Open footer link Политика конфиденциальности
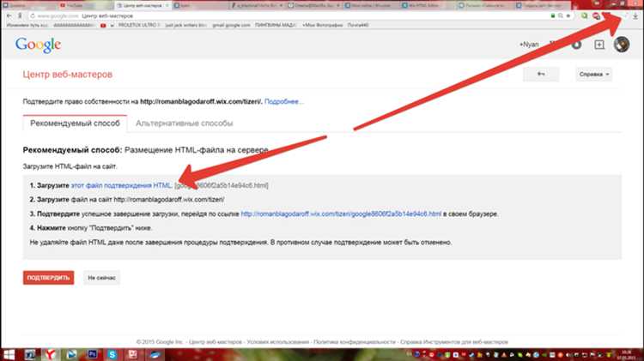644x361 pixels. click(x=355, y=342)
